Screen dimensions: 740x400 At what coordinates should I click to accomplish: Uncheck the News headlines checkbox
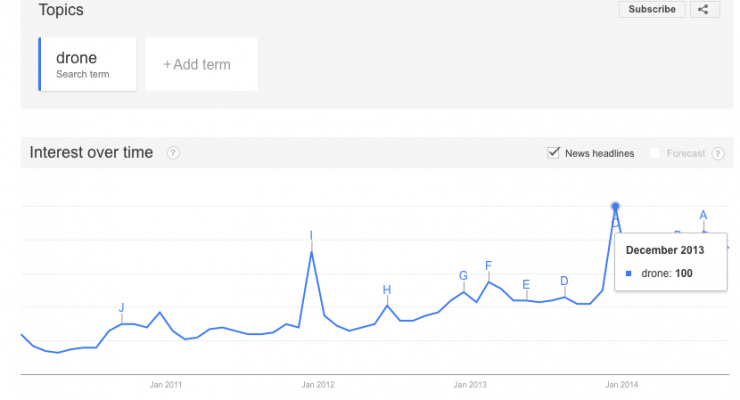click(553, 153)
